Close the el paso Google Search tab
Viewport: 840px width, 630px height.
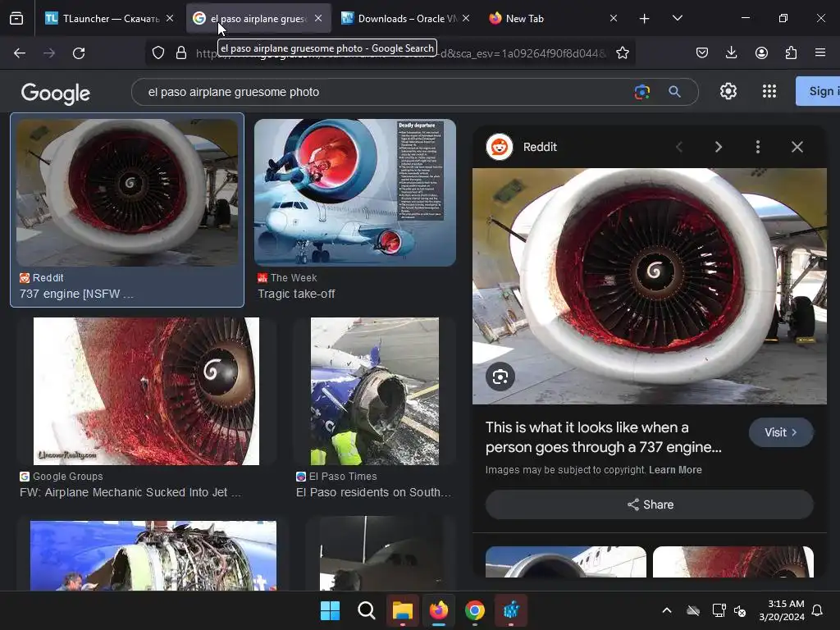(318, 18)
